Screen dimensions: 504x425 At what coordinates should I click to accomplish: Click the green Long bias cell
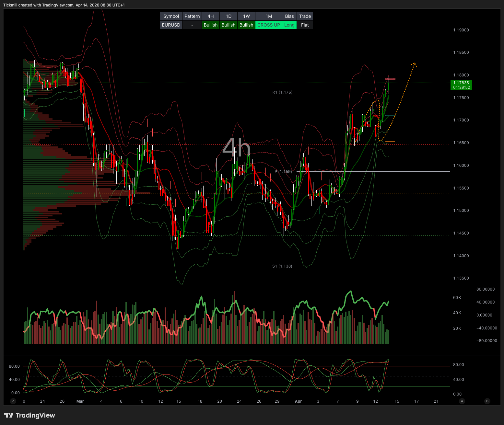pyautogui.click(x=289, y=25)
